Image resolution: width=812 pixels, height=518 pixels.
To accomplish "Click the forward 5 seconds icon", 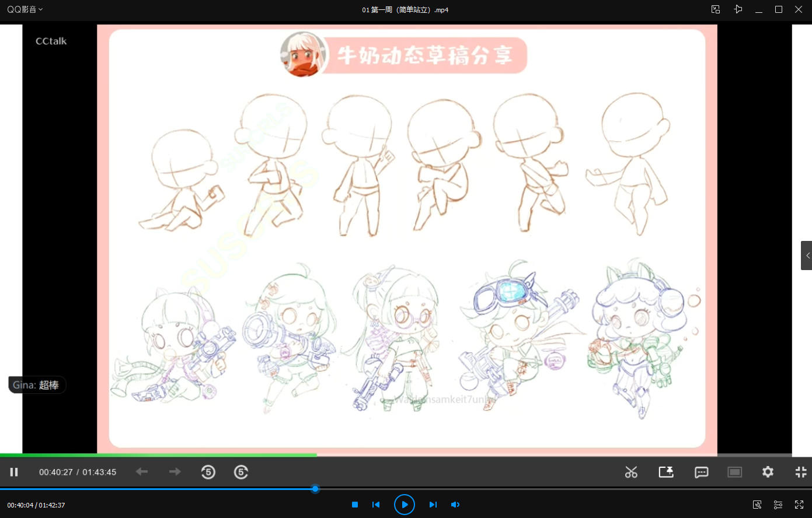I will (x=241, y=472).
